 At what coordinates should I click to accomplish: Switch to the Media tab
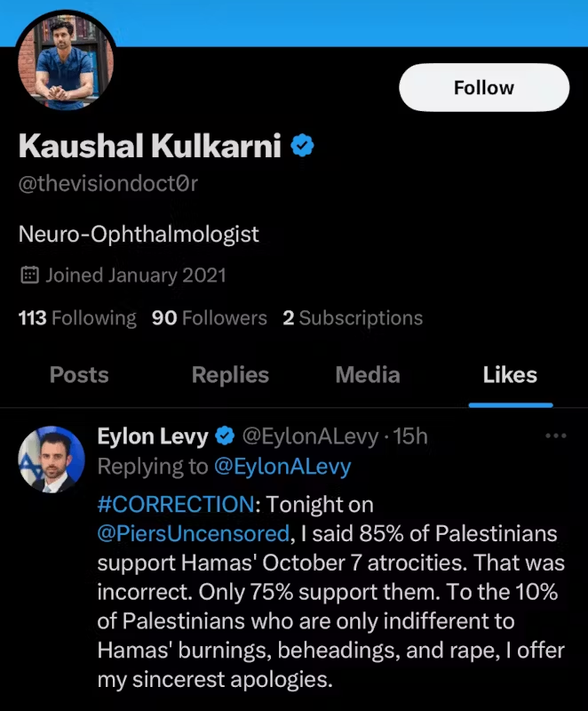368,375
